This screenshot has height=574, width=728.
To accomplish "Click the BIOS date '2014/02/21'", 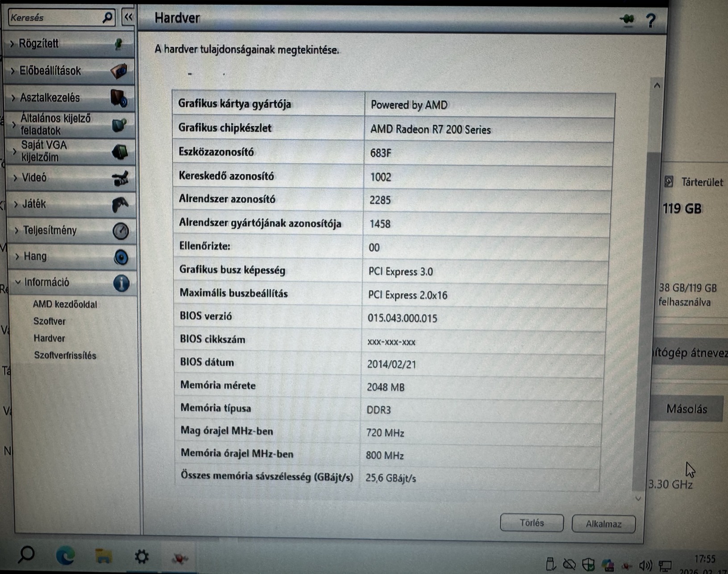I will click(391, 365).
